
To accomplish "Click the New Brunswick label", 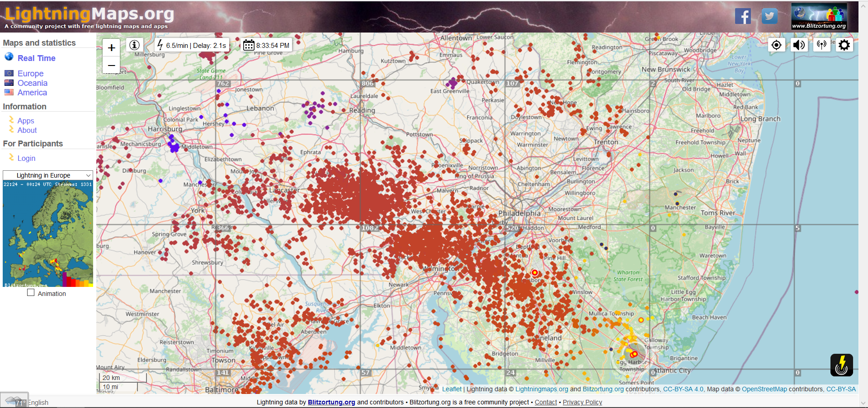I will point(666,70).
